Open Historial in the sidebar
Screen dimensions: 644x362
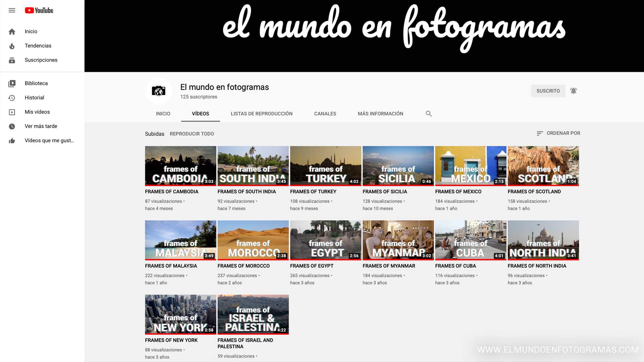(x=34, y=98)
